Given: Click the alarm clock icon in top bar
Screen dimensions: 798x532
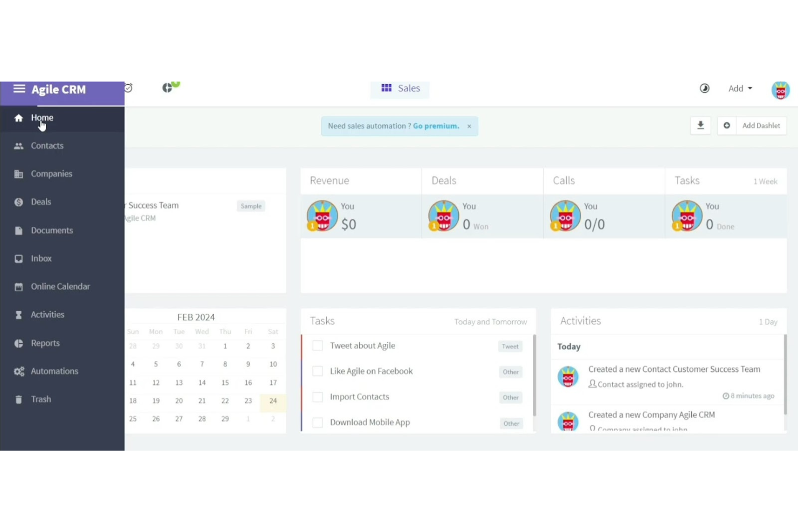Looking at the screenshot, I should [128, 88].
